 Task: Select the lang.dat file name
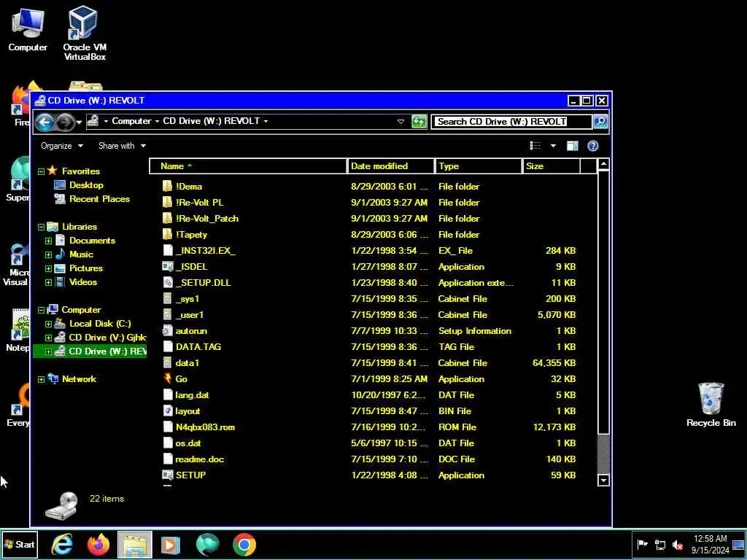click(x=192, y=395)
